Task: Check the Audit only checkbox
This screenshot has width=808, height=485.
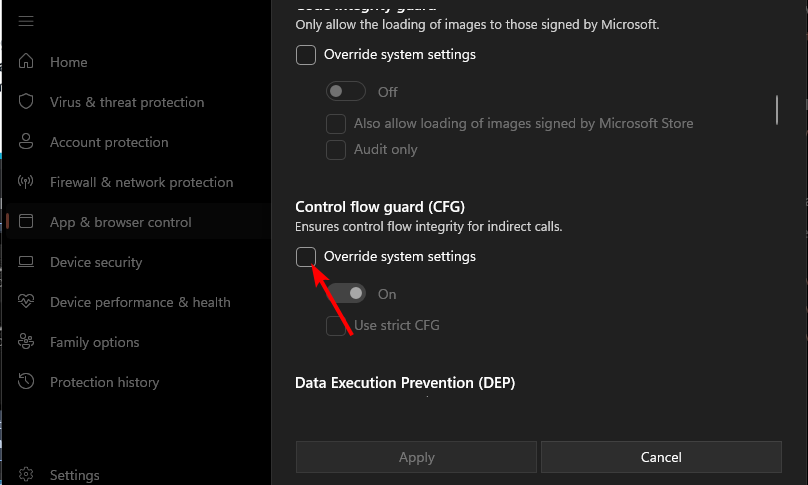Action: 336,150
